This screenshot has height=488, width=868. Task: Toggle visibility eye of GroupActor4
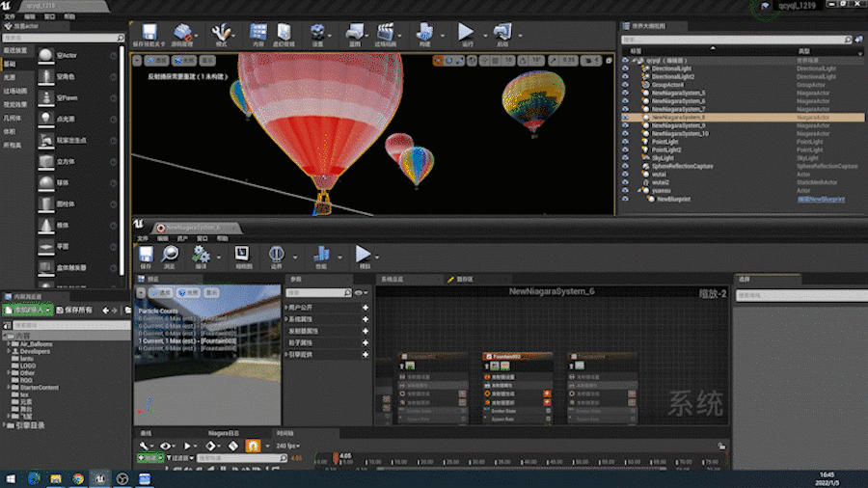coord(626,85)
